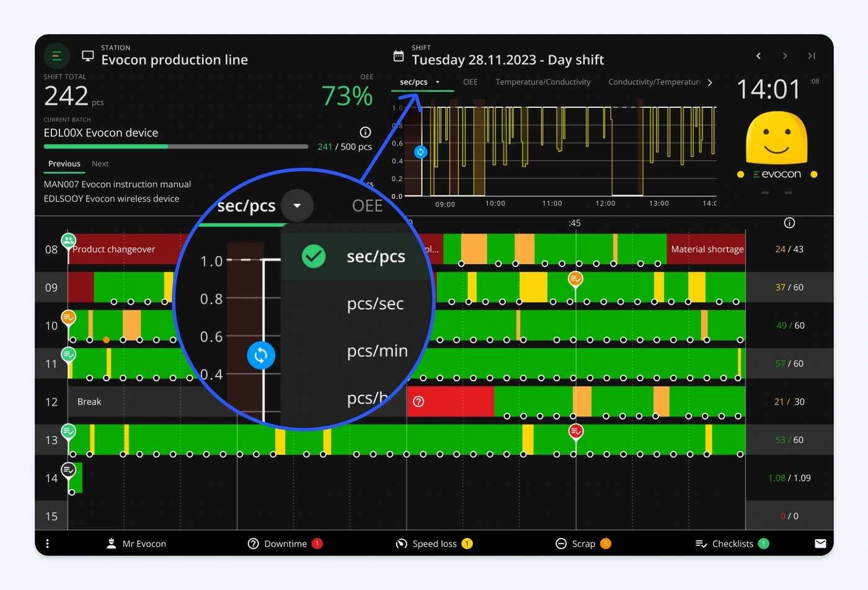The width and height of the screenshot is (868, 590).
Task: Open red checklist marker in hour 13 row
Action: [x=576, y=431]
